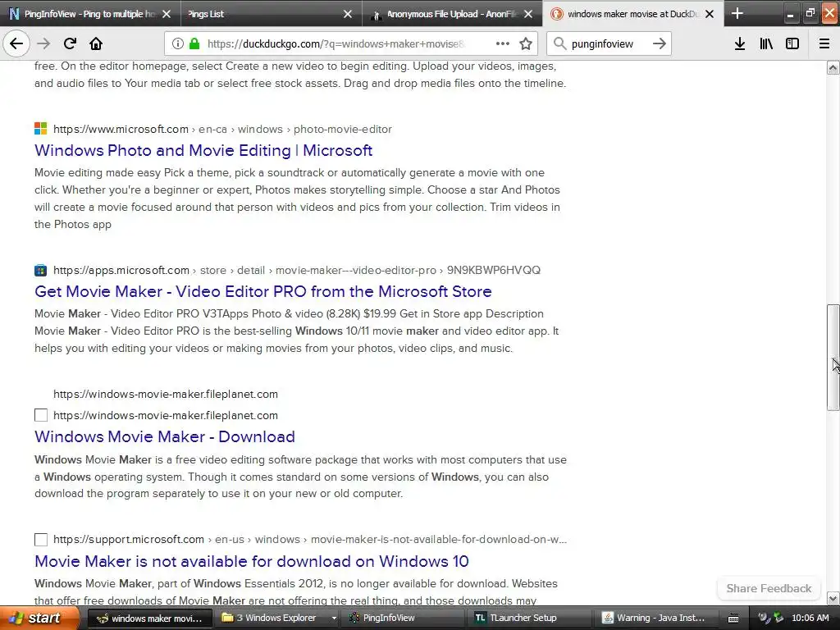The height and width of the screenshot is (630, 840).
Task: Click the keyboard icon in system tray
Action: tap(733, 619)
